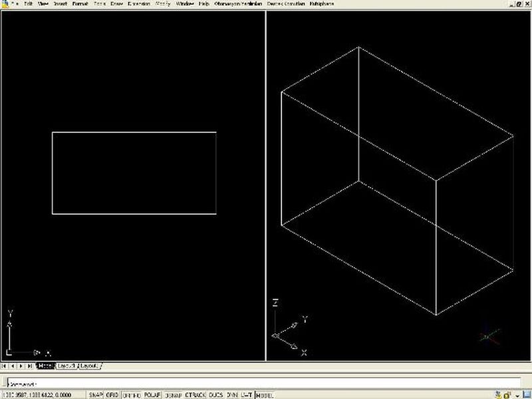Click the next-tab navigation arrow
This screenshot has width=532, height=399.
coord(21,366)
